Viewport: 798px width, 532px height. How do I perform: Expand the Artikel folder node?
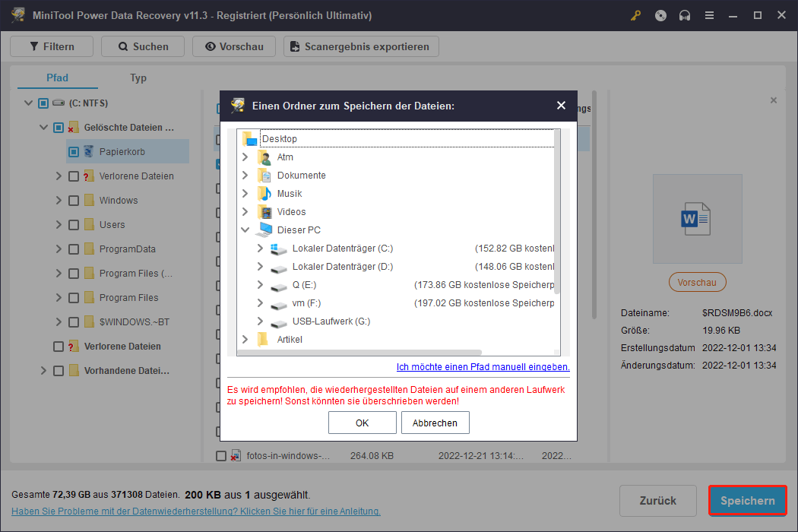coord(245,340)
